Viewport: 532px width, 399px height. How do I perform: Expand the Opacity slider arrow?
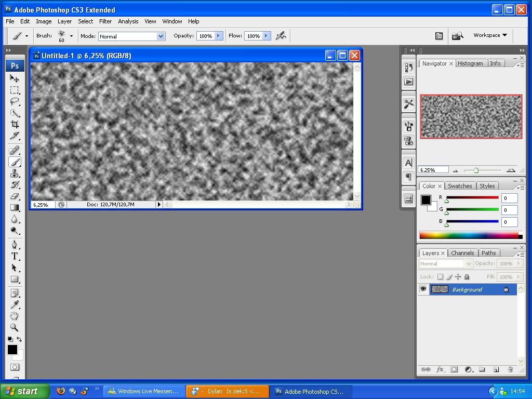(219, 36)
